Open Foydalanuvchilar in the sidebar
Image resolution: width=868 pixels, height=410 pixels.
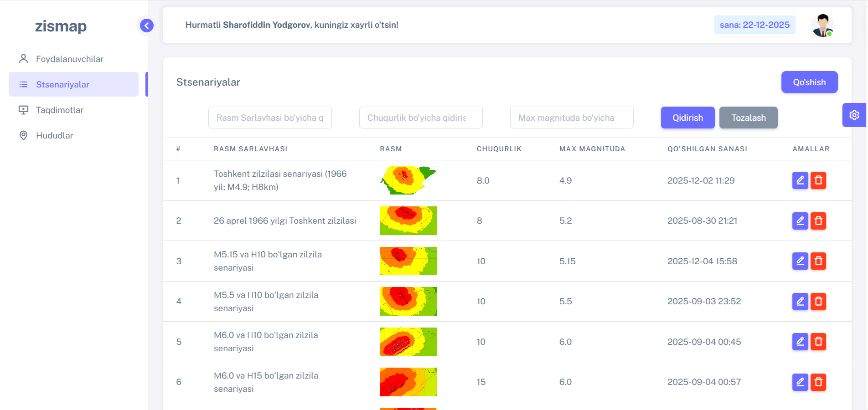pos(69,59)
